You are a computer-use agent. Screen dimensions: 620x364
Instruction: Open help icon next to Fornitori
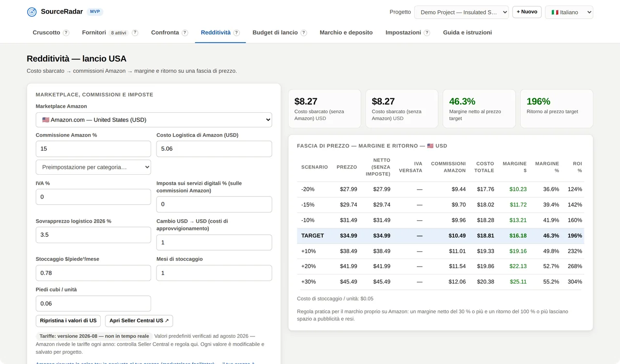coord(135,33)
